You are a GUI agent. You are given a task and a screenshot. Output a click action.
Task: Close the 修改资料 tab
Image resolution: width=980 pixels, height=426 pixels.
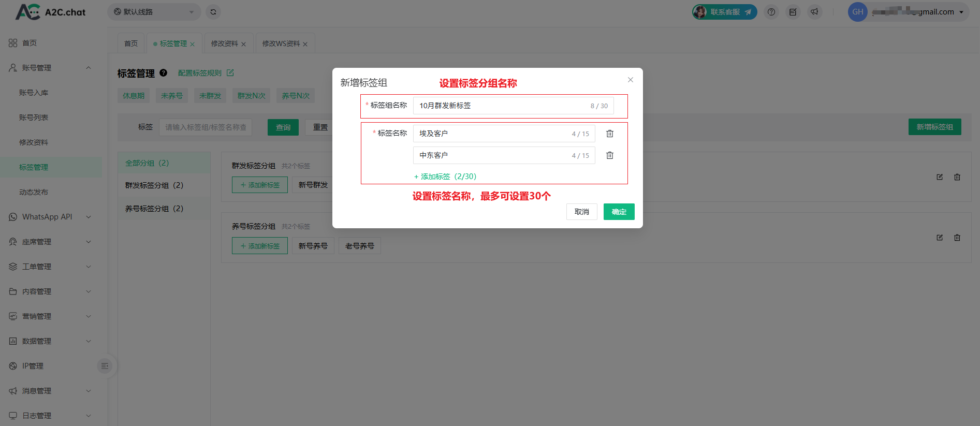tap(243, 44)
